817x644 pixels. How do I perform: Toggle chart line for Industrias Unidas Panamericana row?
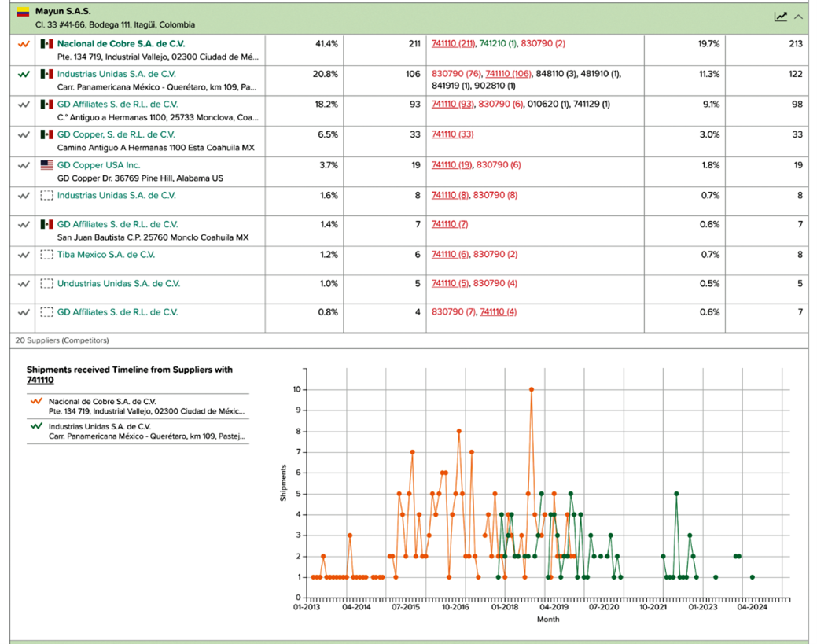pos(24,75)
